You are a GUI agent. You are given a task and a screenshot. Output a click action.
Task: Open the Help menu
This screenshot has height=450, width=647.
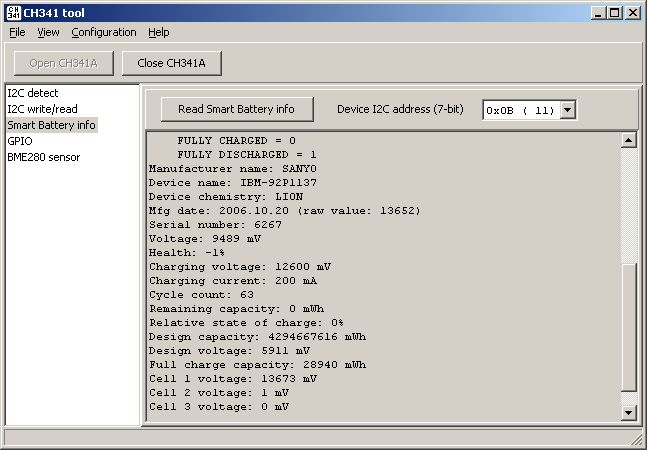(x=159, y=32)
